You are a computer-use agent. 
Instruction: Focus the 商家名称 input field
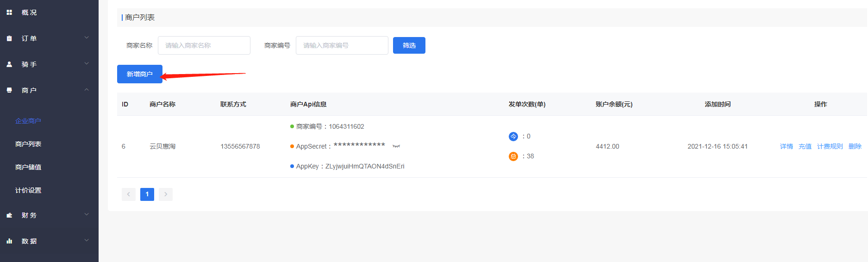(x=204, y=45)
